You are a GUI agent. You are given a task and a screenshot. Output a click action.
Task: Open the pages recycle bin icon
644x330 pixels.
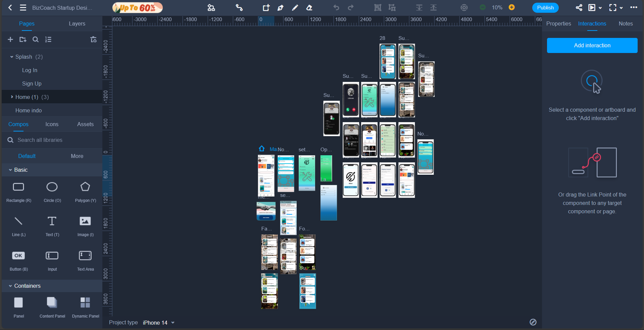(93, 40)
